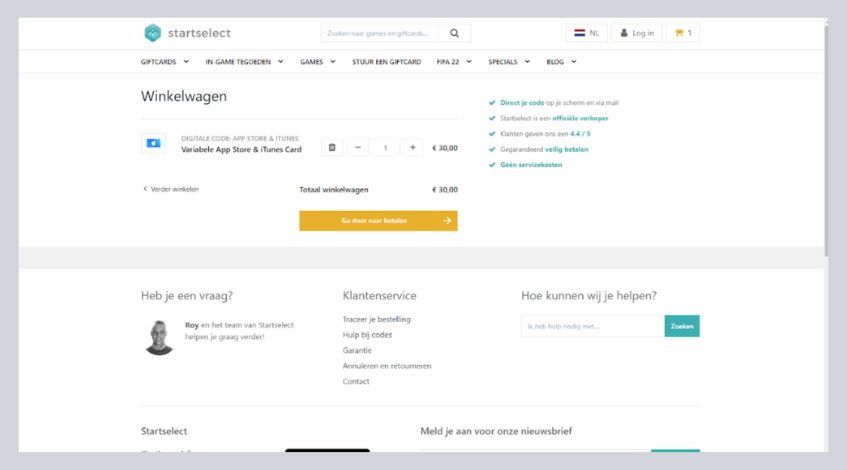
Task: Click Roy's profile photo
Action: click(159, 337)
